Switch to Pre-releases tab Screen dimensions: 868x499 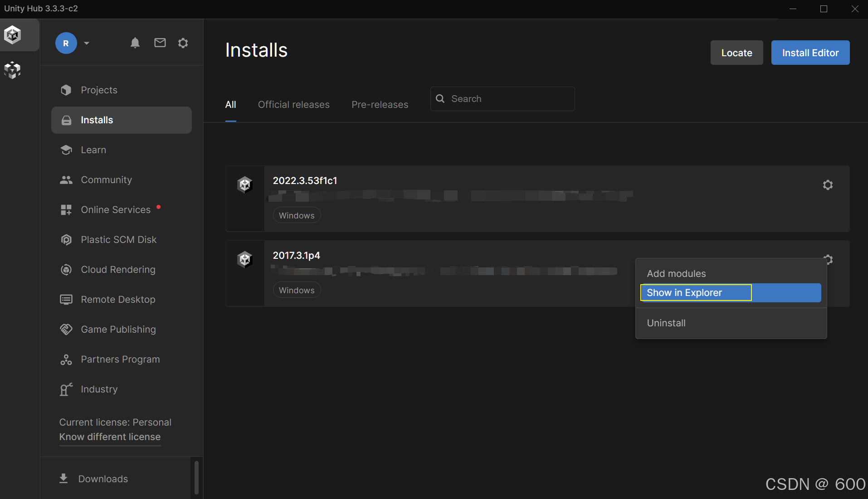pos(380,105)
